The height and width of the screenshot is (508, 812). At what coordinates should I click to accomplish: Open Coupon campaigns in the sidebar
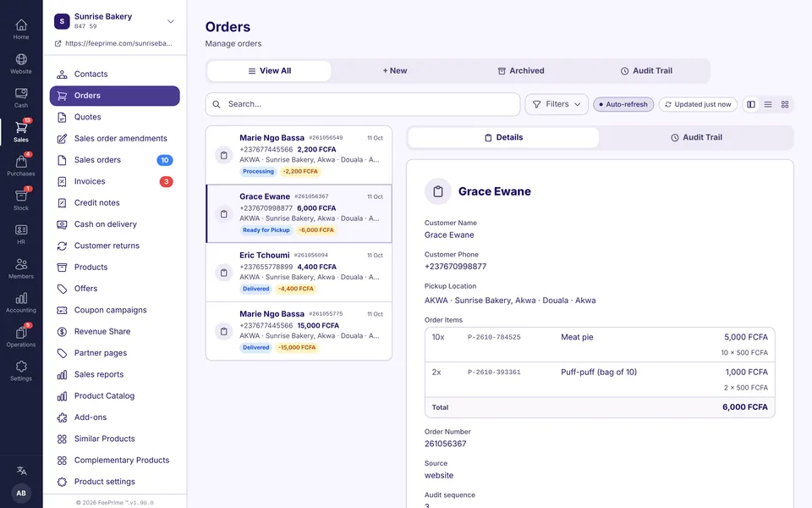[x=114, y=310]
